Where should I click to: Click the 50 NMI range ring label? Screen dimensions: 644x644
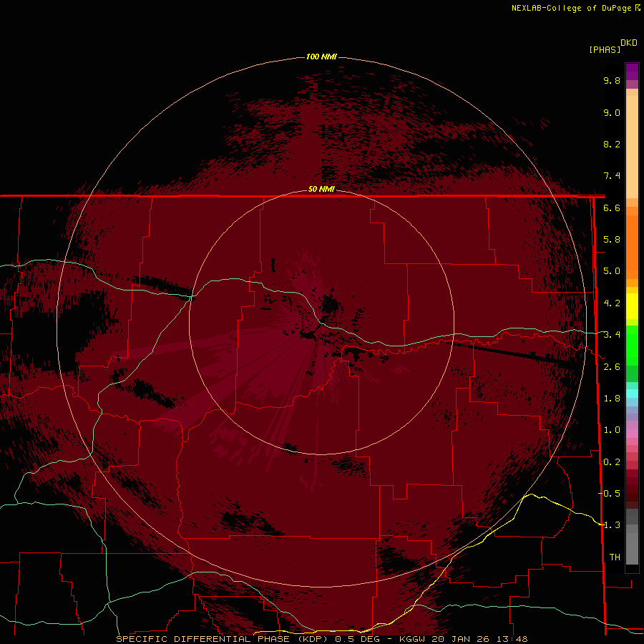click(321, 189)
